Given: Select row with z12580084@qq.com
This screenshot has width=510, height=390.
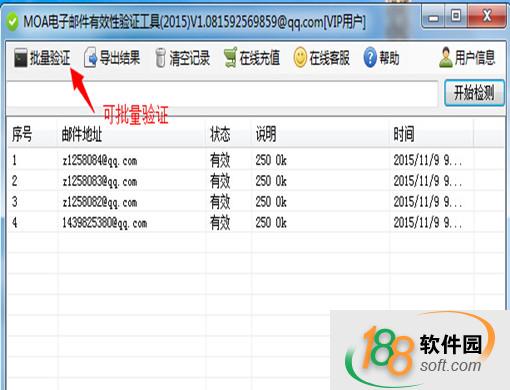Looking at the screenshot, I should tap(256, 160).
